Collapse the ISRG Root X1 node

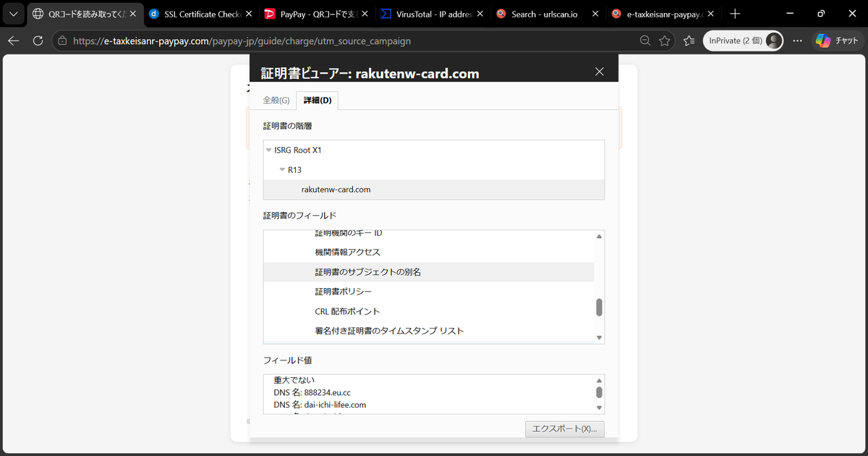tap(269, 151)
